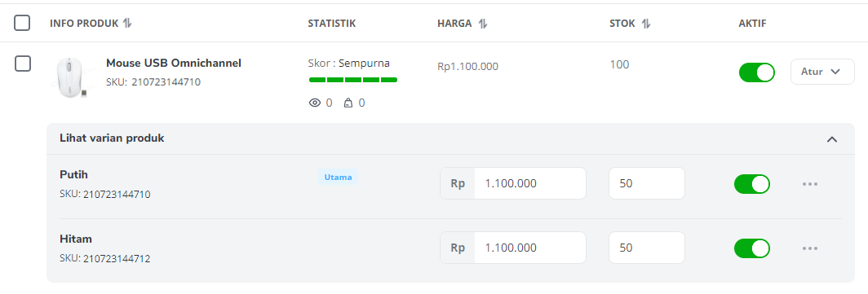Open three-dot menu for Hitam variant
The width and height of the screenshot is (868, 294).
point(810,248)
